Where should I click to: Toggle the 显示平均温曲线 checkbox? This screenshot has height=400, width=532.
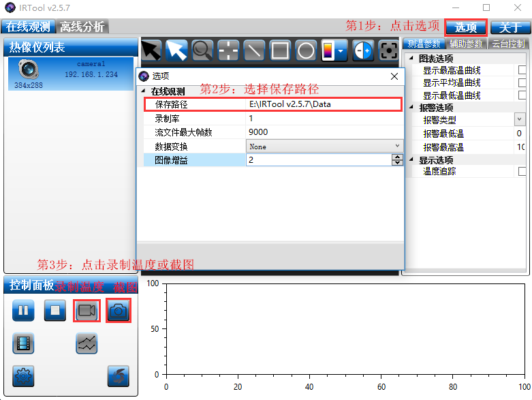(x=522, y=82)
